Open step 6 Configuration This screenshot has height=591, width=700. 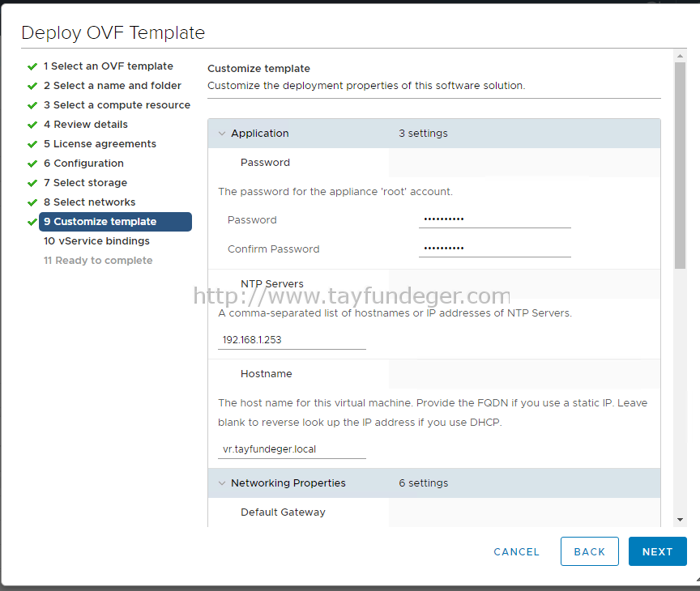(83, 164)
